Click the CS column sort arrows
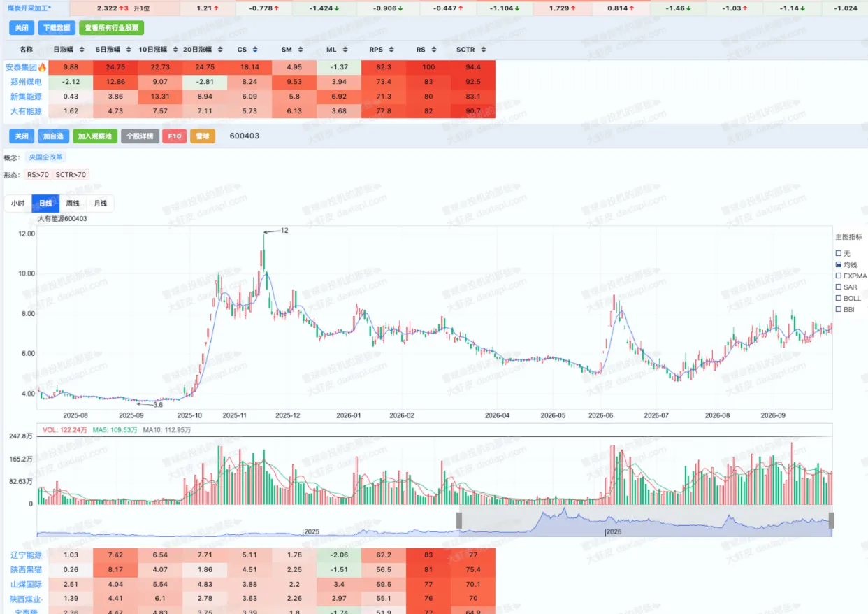The height and width of the screenshot is (614, 868). point(255,50)
